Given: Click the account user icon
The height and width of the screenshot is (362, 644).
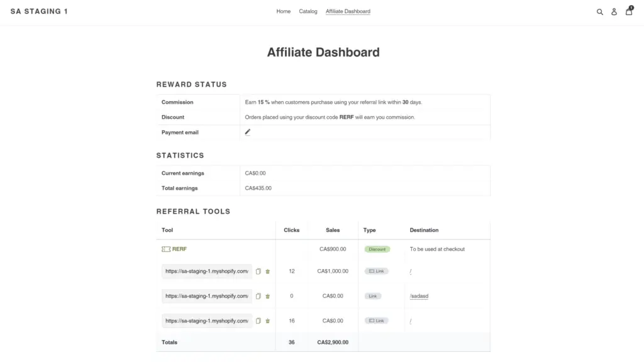Looking at the screenshot, I should pyautogui.click(x=614, y=12).
